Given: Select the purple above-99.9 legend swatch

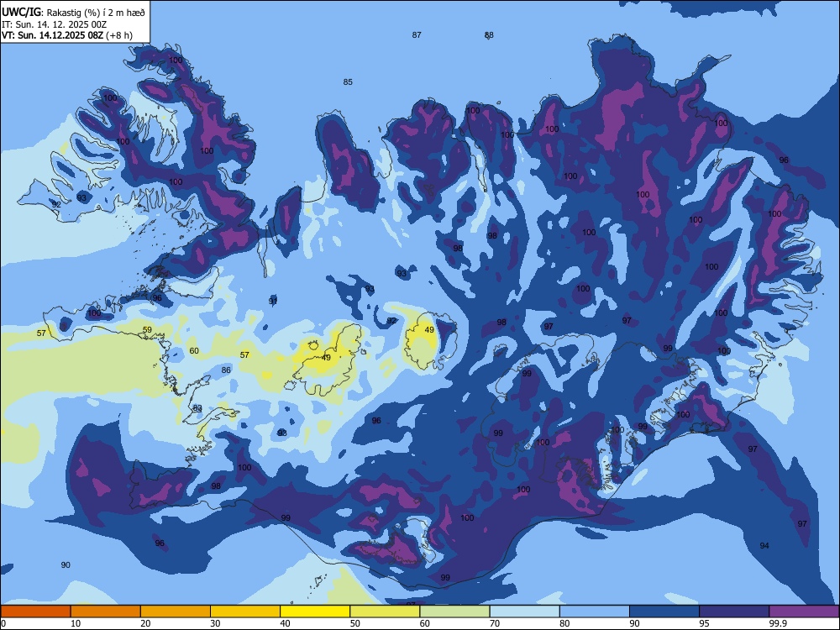Looking at the screenshot, I should click(804, 612).
